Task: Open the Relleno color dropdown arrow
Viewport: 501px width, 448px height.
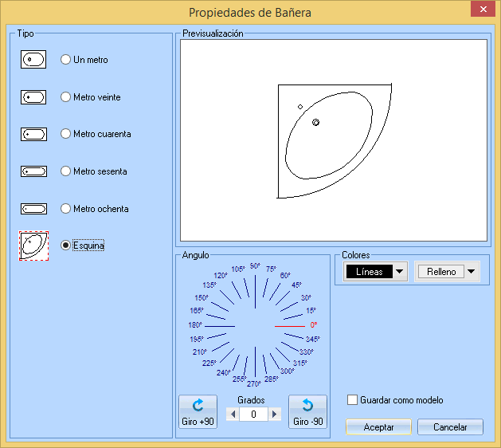Action: pyautogui.click(x=472, y=272)
